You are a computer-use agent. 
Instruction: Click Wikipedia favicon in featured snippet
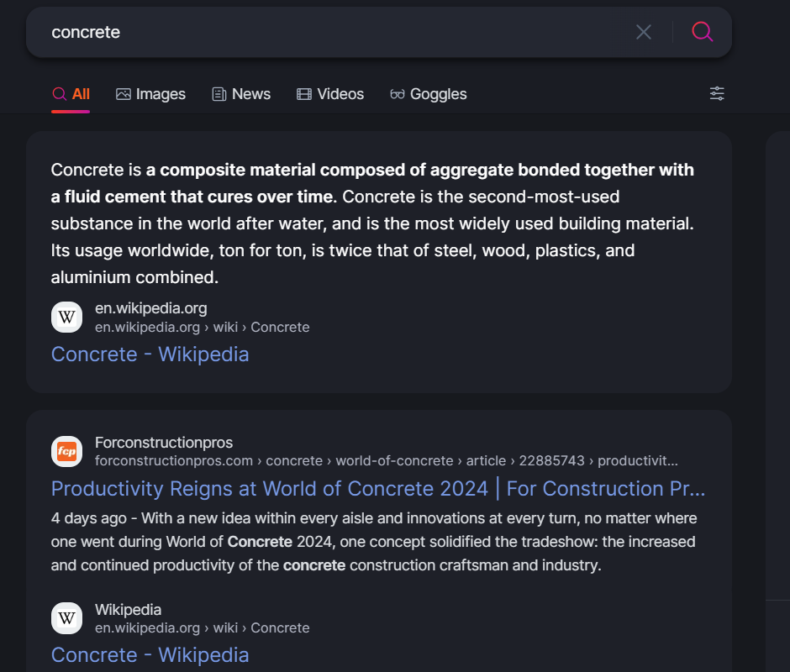(66, 317)
